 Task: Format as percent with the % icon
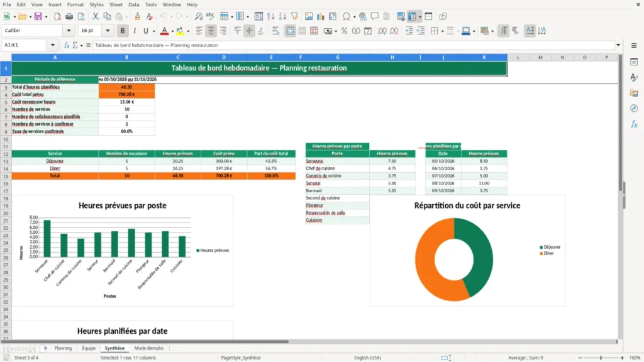pos(344,31)
